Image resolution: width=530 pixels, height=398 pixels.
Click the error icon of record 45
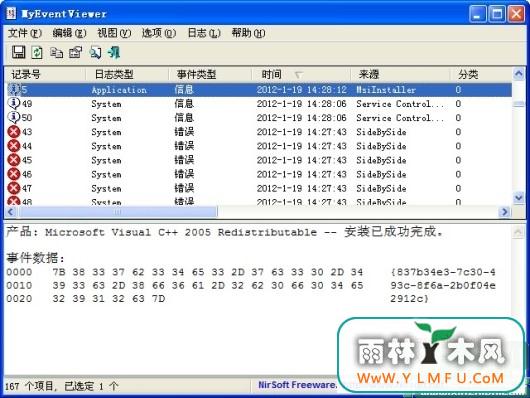[x=14, y=160]
